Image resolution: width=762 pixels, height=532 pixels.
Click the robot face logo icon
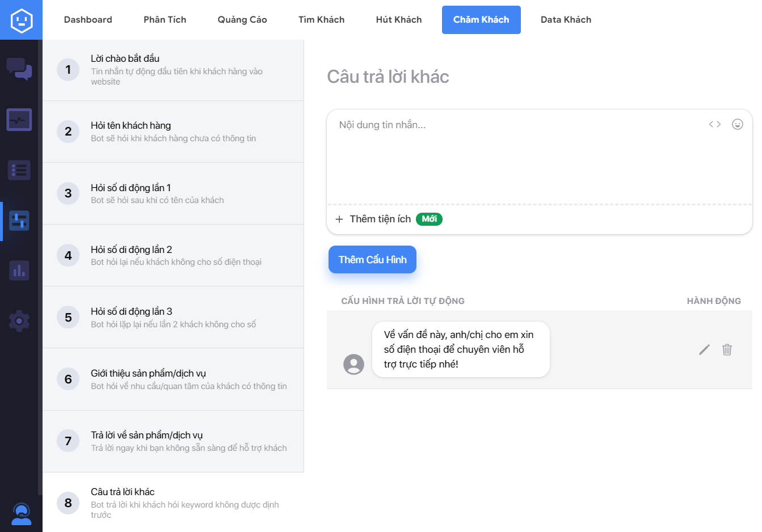point(21,20)
